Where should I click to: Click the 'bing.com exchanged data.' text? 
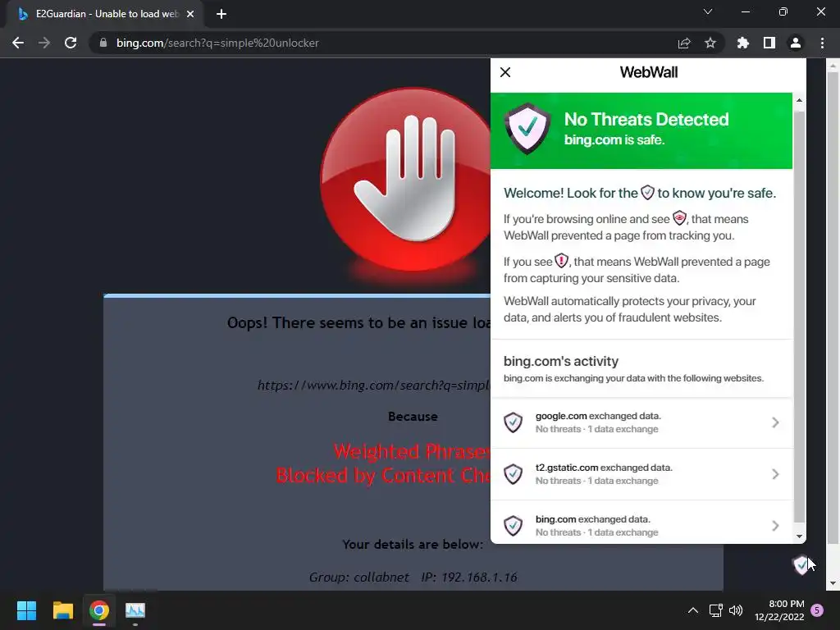592,519
